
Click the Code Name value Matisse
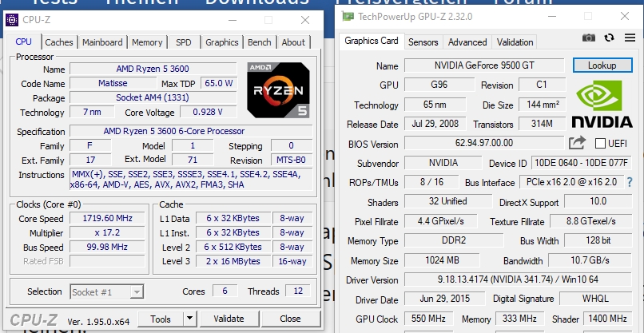[113, 83]
